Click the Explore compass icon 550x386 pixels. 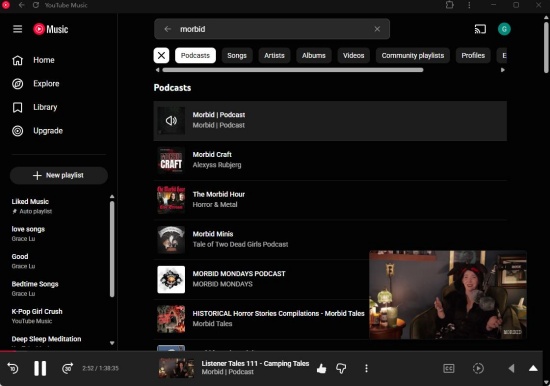[18, 84]
